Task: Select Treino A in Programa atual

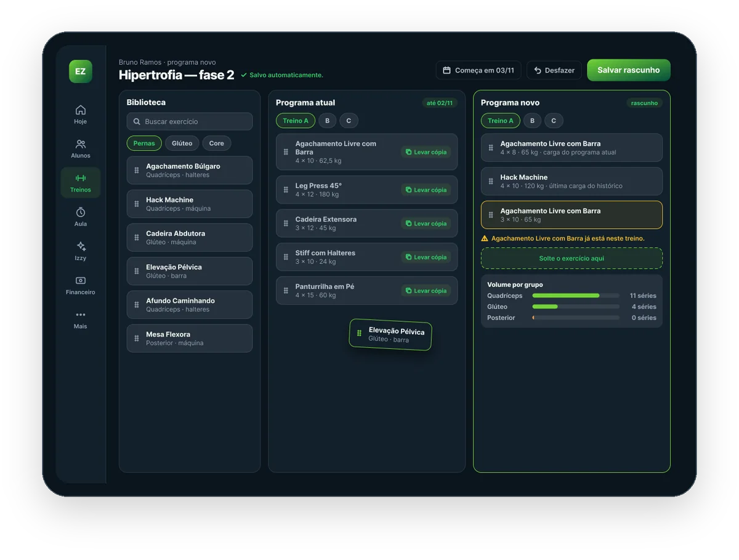Action: tap(296, 121)
